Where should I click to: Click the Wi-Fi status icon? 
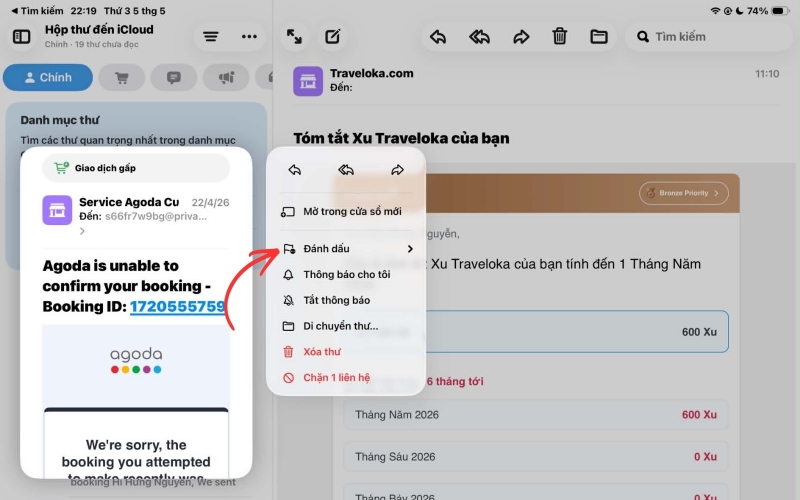[x=715, y=11]
